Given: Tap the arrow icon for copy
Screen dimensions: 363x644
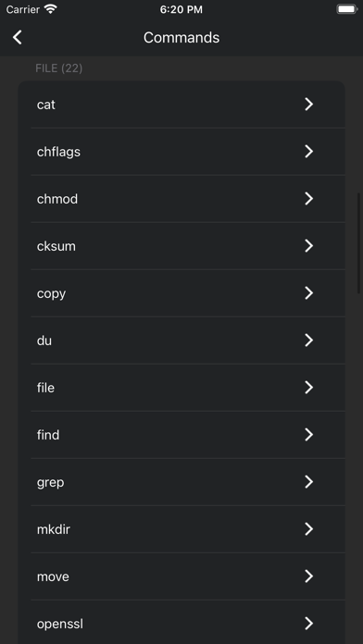Looking at the screenshot, I should (308, 293).
